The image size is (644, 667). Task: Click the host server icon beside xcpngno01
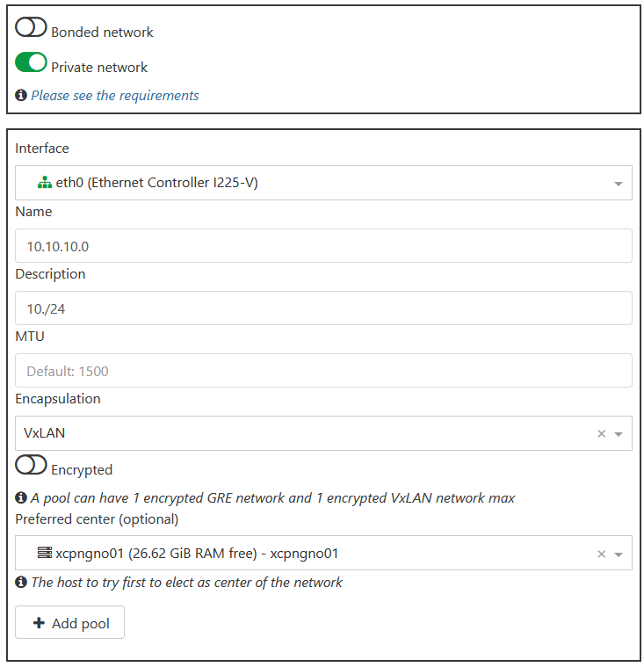tap(45, 553)
